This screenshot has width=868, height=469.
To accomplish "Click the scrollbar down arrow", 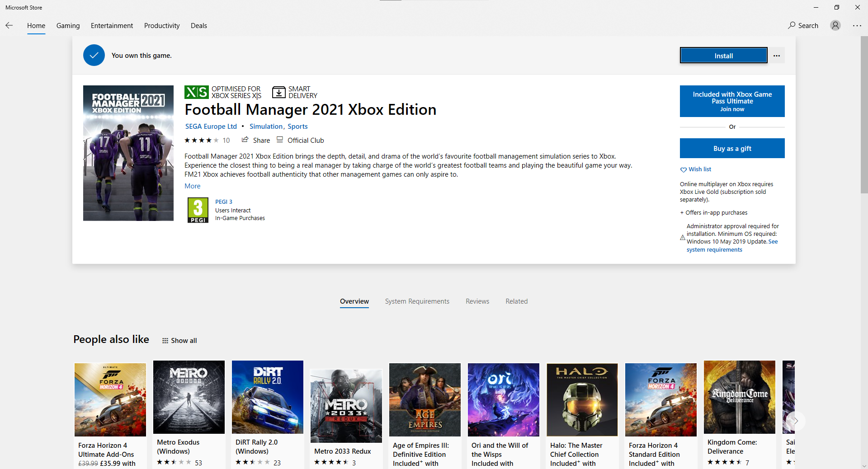I will point(864,466).
